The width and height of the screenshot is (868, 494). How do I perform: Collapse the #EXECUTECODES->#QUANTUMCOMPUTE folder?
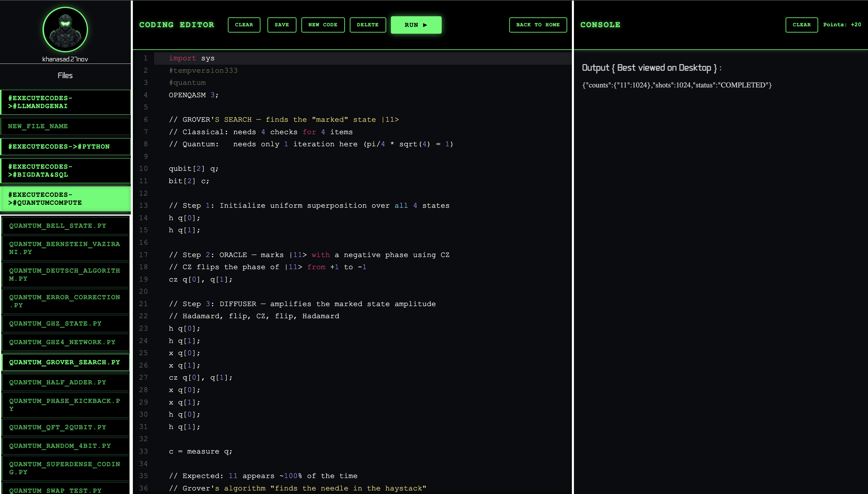click(66, 199)
